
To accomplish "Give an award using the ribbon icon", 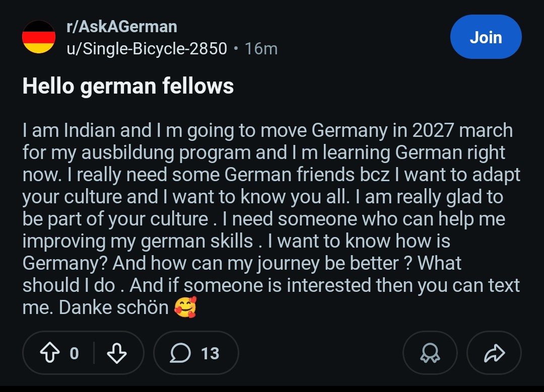I will coord(430,353).
